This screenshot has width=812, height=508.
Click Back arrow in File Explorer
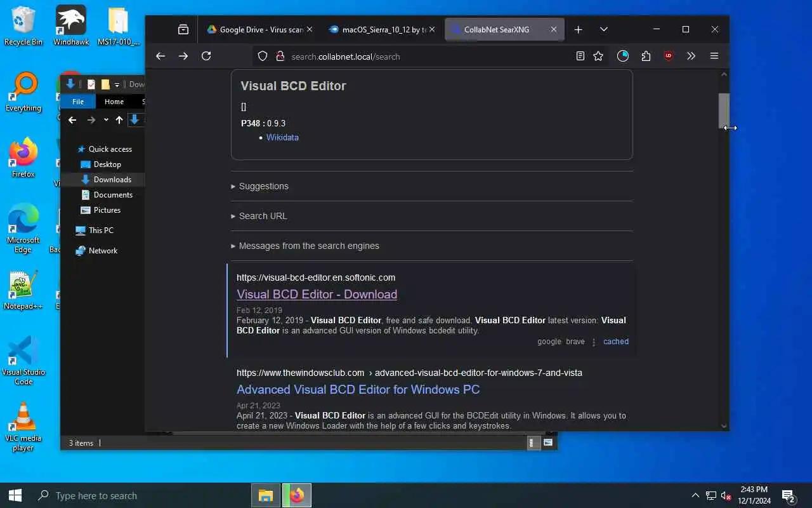click(x=72, y=120)
